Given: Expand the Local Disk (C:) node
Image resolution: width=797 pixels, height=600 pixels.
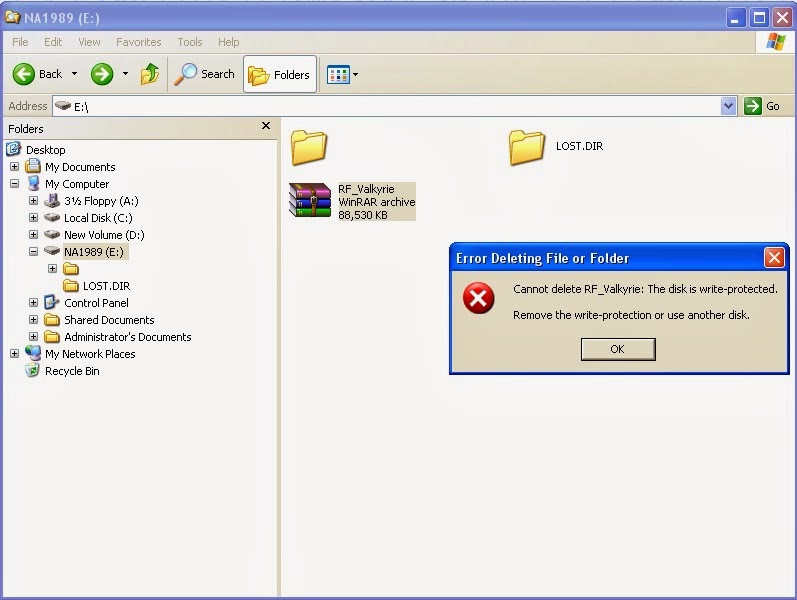Looking at the screenshot, I should pos(33,218).
